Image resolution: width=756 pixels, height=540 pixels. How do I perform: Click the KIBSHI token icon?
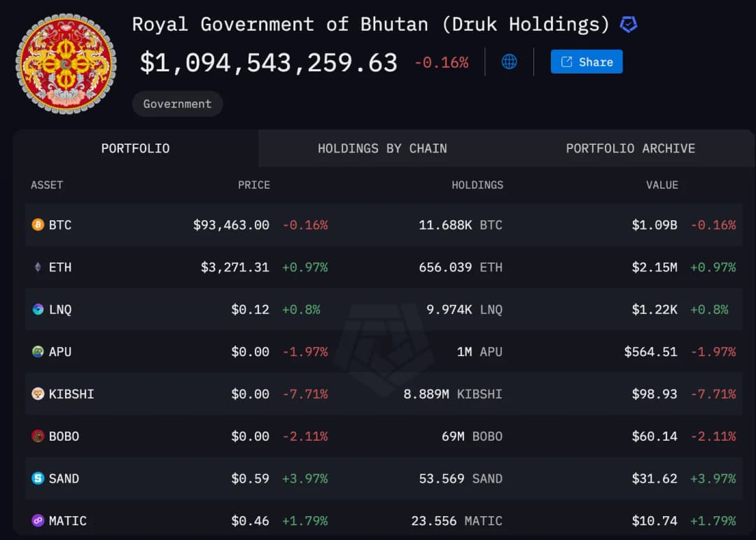point(38,394)
